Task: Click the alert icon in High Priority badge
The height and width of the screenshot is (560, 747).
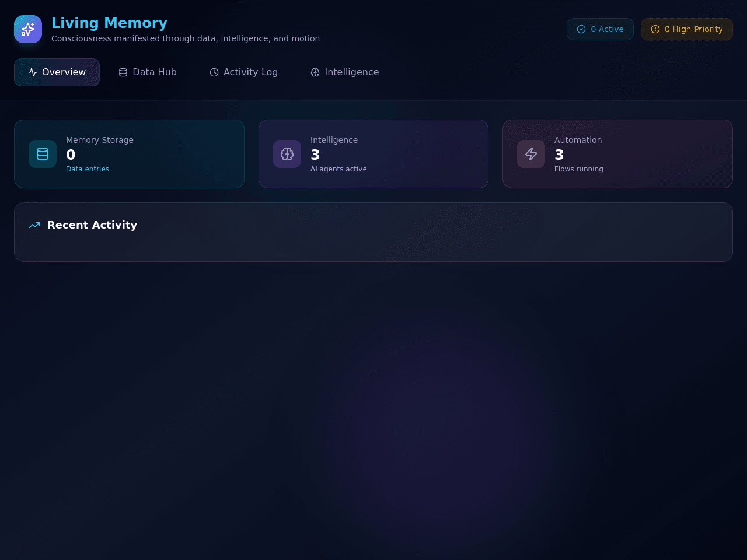Action: coord(655,29)
